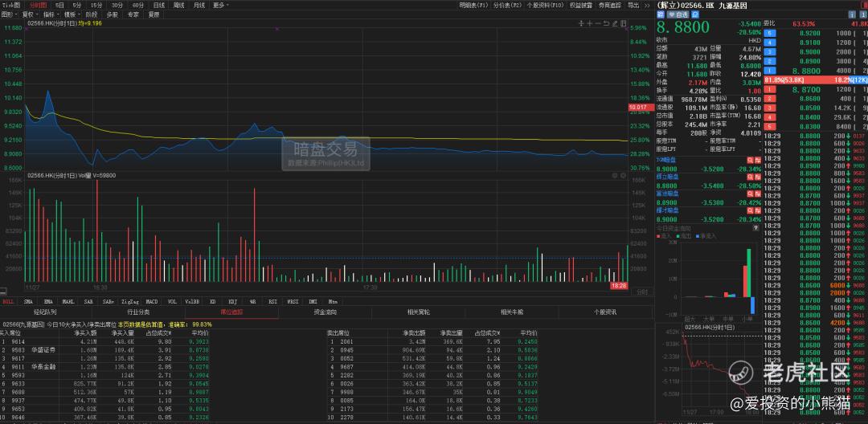The image size is (868, 424).
Task: Open 券商追踪 broker tracking
Action: tap(609, 5)
